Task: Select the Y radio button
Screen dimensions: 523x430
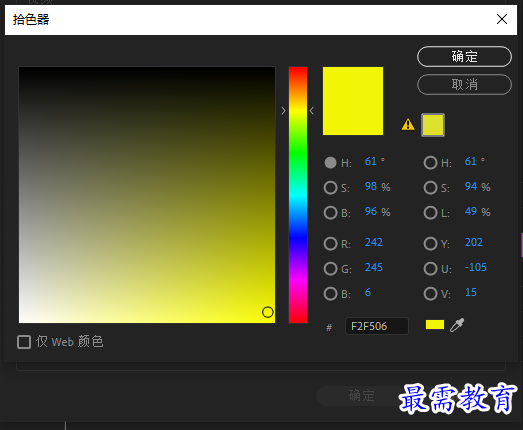Action: point(431,244)
